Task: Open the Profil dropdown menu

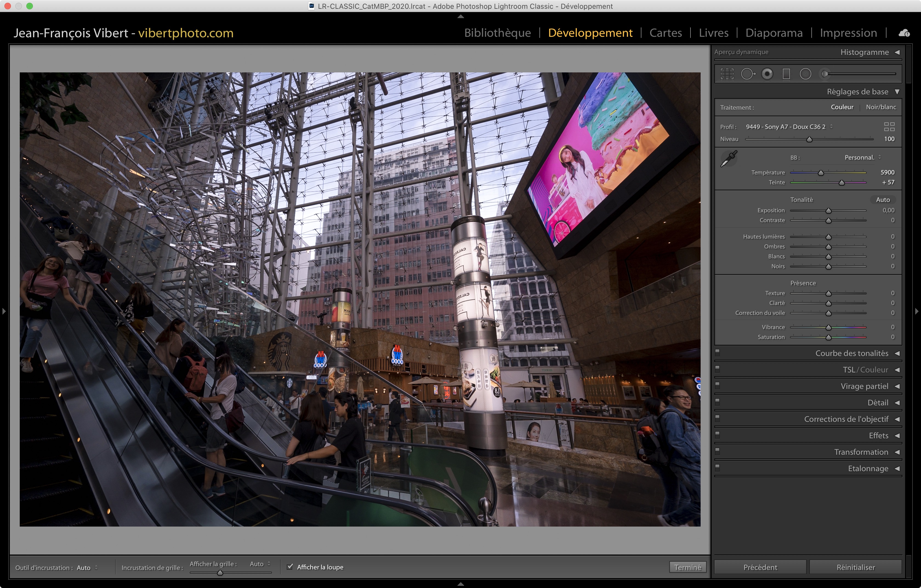Action: [789, 127]
